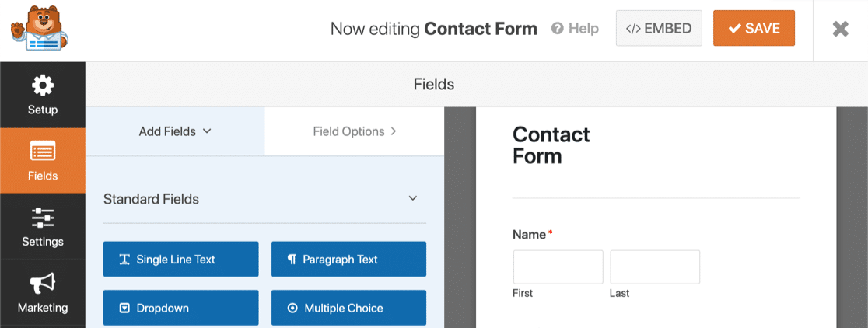Click the WPForms bear mascot logo
868x328 pixels.
click(40, 28)
